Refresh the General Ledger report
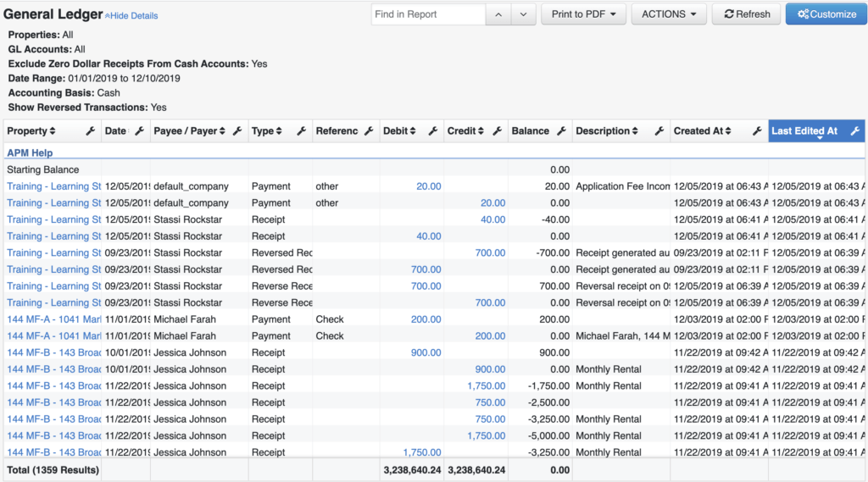Viewport: 868px width, 482px height. tap(746, 14)
